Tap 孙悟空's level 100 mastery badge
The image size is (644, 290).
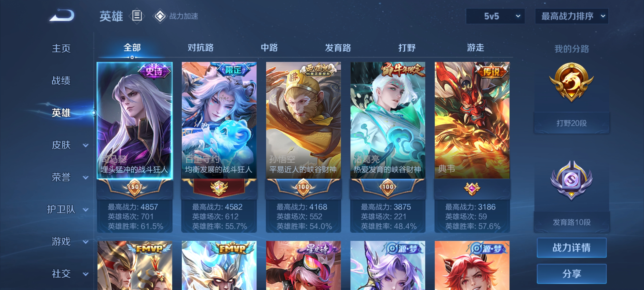tap(303, 187)
